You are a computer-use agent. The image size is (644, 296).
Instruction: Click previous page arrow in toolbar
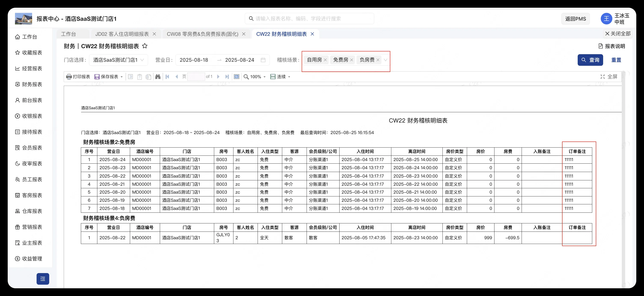tap(177, 76)
